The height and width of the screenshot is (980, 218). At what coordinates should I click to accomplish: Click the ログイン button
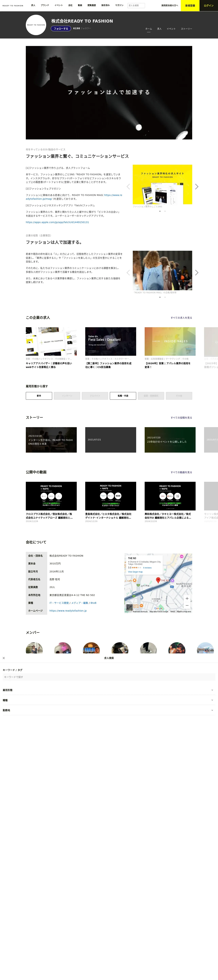[x=209, y=6]
